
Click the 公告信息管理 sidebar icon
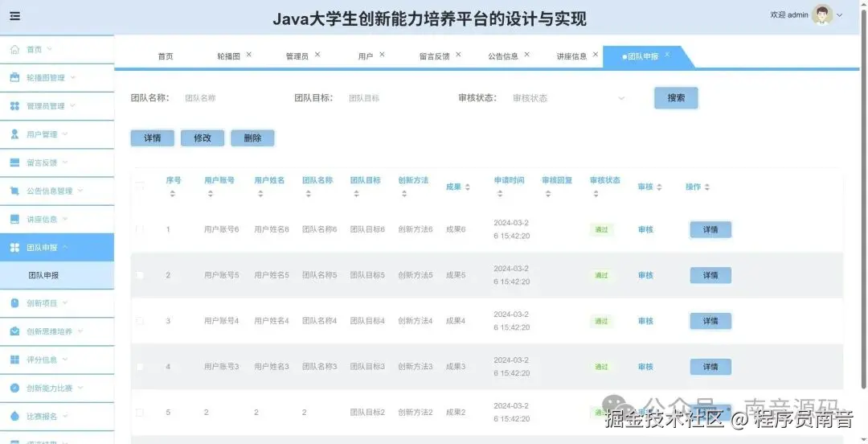pos(15,191)
